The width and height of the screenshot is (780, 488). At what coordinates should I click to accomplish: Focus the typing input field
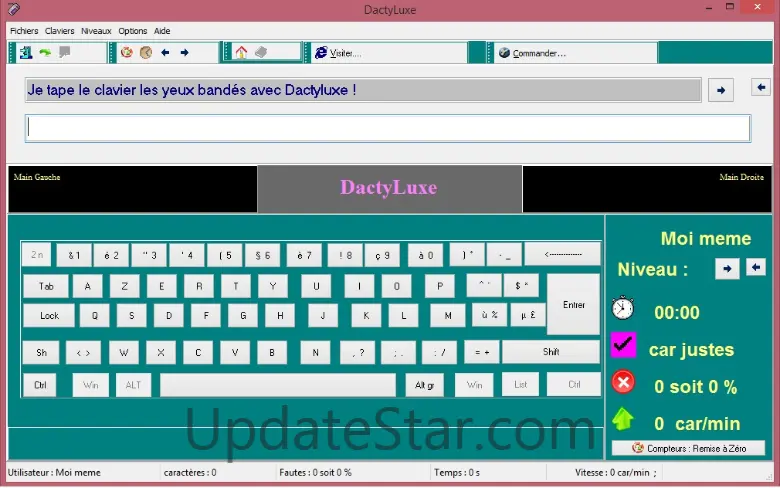pyautogui.click(x=388, y=128)
